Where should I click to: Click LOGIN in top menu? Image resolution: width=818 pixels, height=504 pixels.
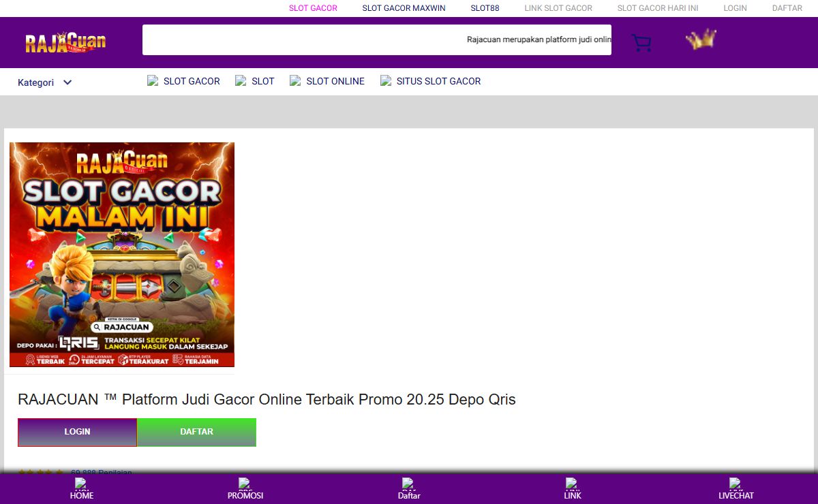click(735, 8)
